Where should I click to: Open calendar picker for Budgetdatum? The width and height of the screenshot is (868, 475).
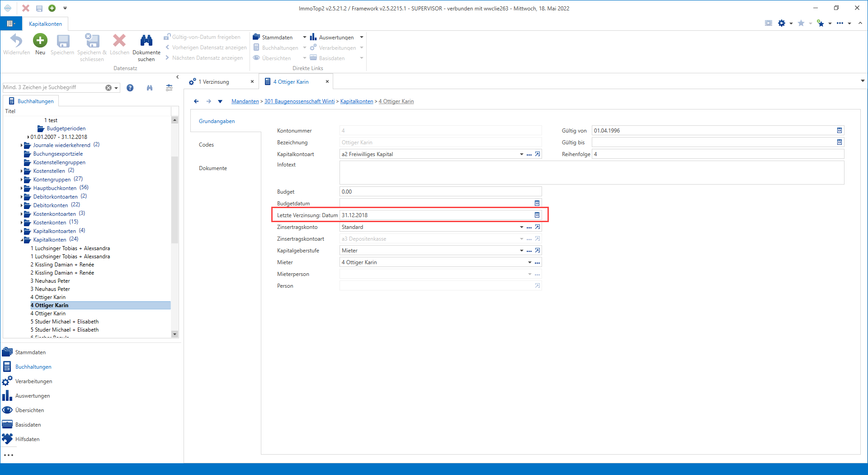537,204
